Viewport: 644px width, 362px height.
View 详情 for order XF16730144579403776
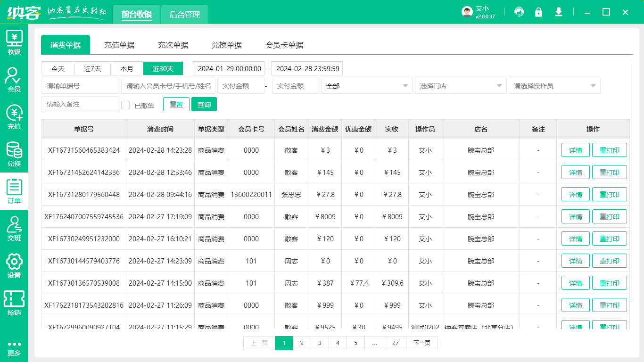(x=576, y=261)
